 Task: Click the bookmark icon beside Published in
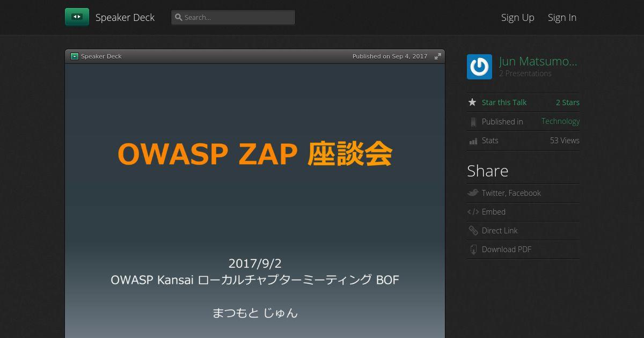473,122
